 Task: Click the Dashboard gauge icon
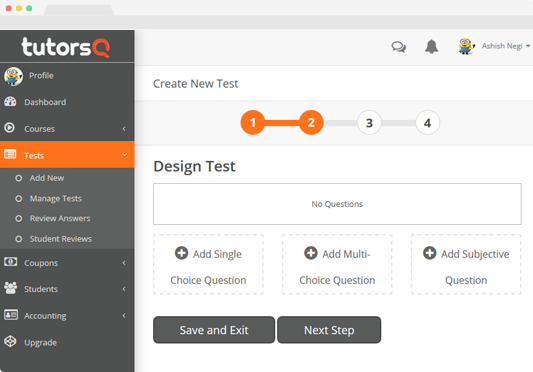(x=10, y=102)
